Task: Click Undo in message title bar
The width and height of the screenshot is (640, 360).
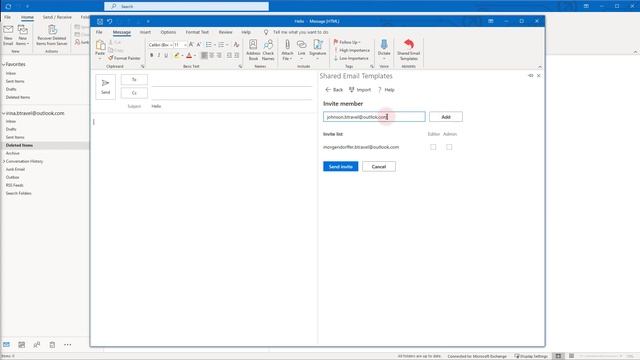Action: [x=110, y=21]
